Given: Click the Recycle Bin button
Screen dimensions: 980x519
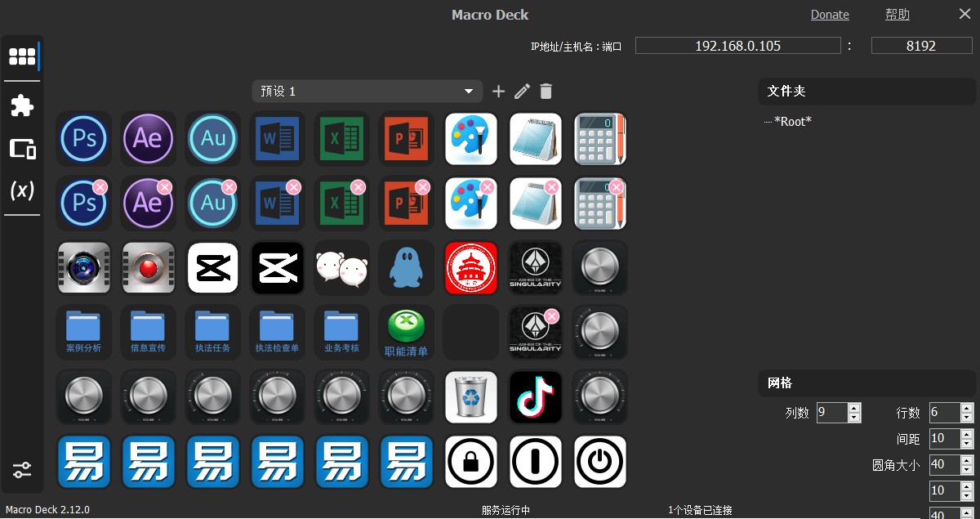Looking at the screenshot, I should (x=471, y=397).
